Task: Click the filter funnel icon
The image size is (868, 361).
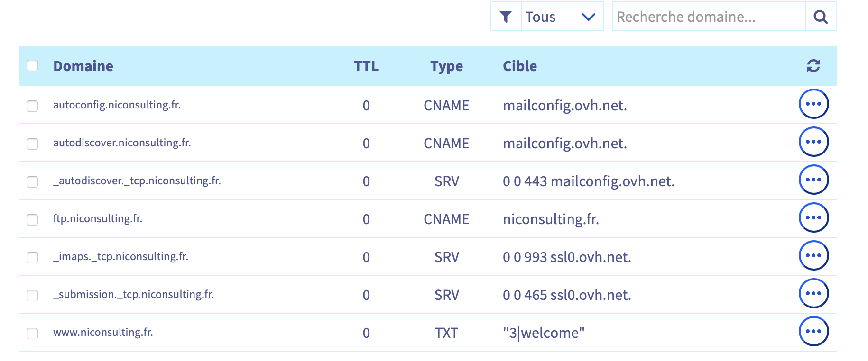Action: (x=506, y=17)
